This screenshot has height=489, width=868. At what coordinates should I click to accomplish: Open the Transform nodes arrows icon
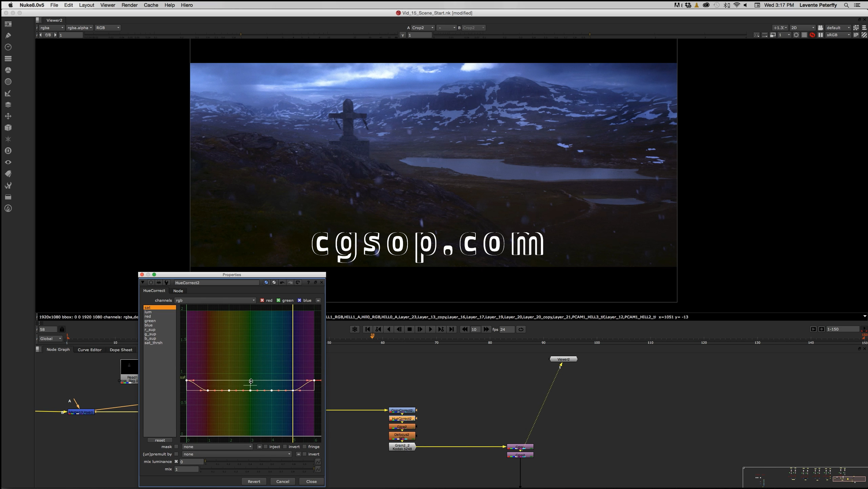click(8, 116)
